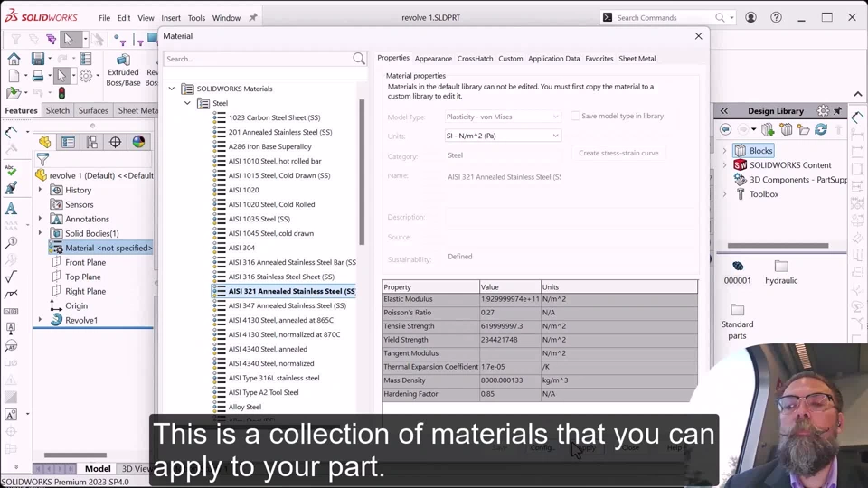
Task: Select AISI 4340 Steel, annealed
Action: coord(268,349)
